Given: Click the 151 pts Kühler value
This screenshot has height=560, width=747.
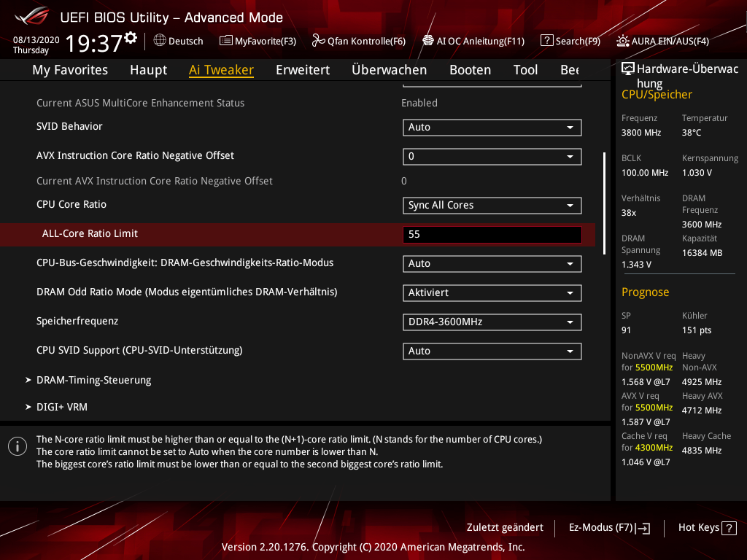Looking at the screenshot, I should point(697,330).
